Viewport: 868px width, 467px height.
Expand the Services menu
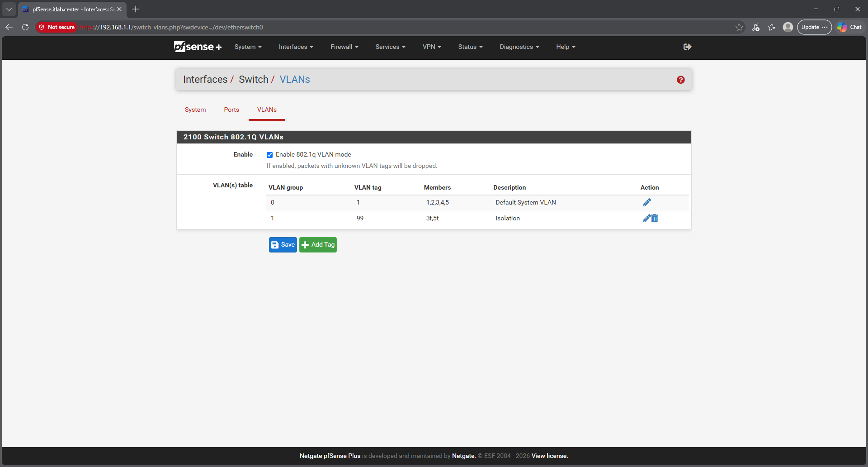click(x=390, y=47)
